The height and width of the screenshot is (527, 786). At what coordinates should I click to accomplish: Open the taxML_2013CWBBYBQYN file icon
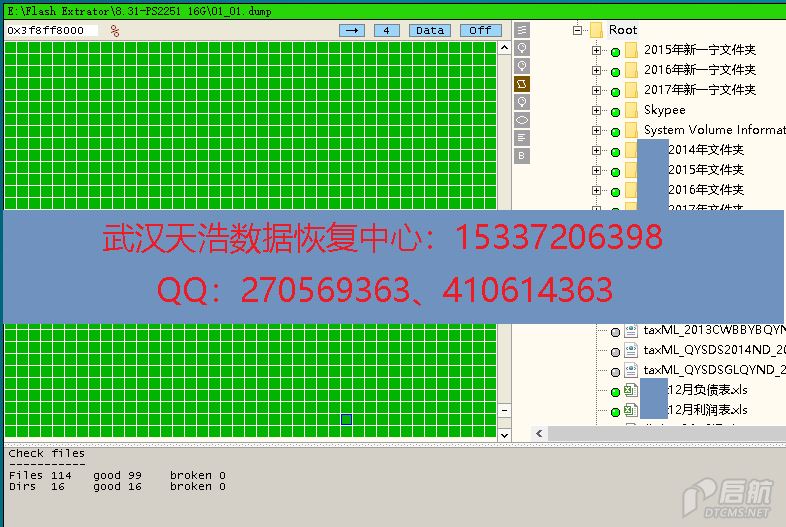click(631, 330)
